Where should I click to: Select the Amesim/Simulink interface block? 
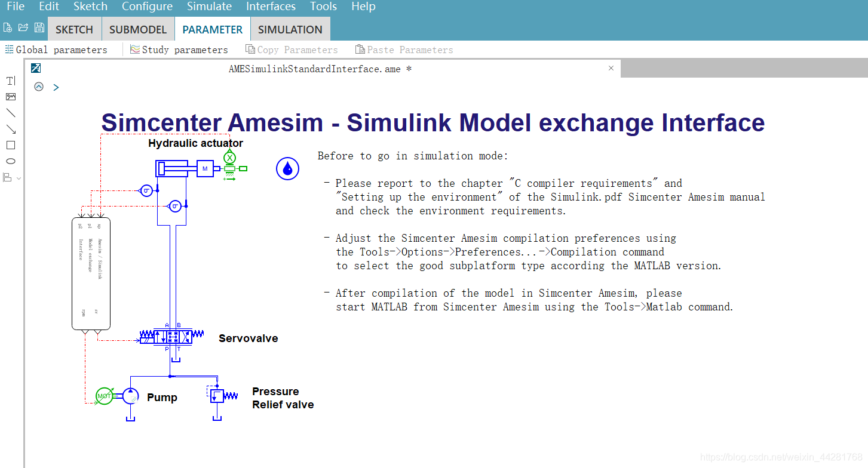pyautogui.click(x=91, y=273)
